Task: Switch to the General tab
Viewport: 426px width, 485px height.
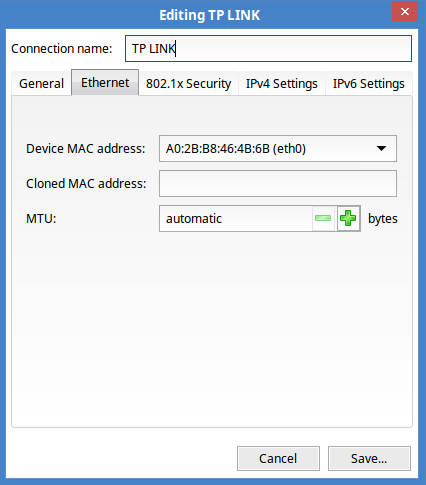Action: 41,84
